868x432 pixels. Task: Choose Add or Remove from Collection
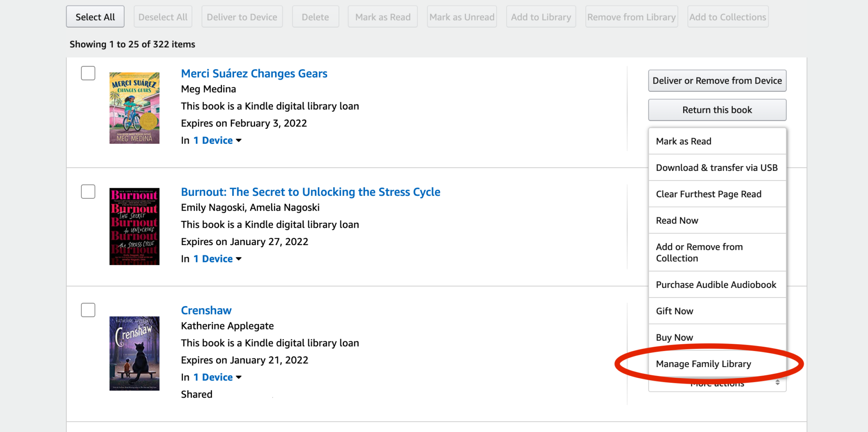[x=717, y=252]
